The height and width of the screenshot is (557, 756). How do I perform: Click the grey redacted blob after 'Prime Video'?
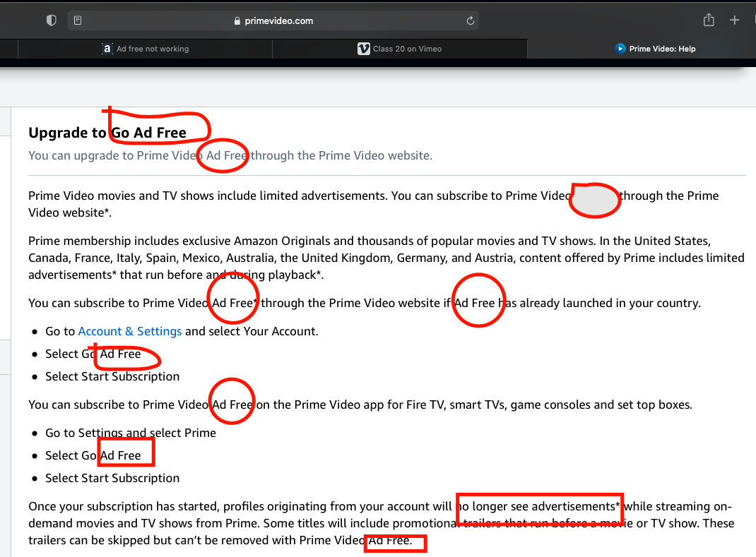coord(595,200)
